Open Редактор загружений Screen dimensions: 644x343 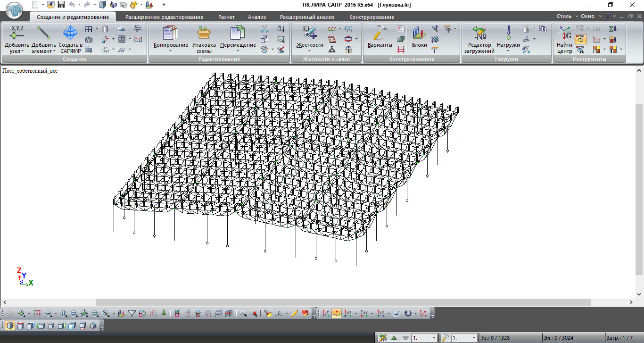click(479, 39)
